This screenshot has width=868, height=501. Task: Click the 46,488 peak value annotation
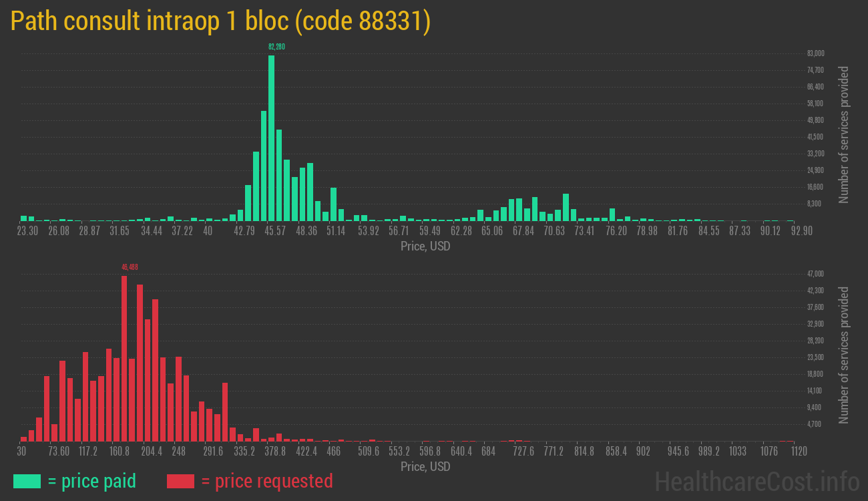pos(130,267)
